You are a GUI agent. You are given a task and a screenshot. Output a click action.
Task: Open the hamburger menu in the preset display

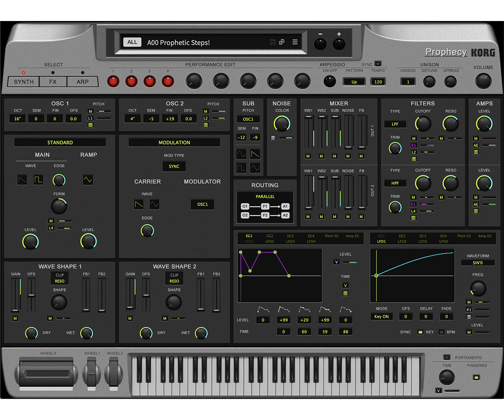(x=295, y=42)
